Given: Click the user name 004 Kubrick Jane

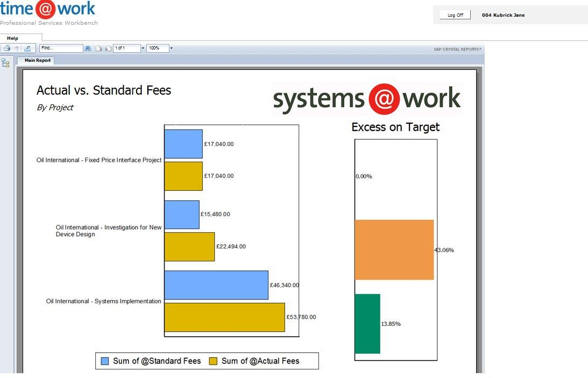Looking at the screenshot, I should pyautogui.click(x=503, y=15).
